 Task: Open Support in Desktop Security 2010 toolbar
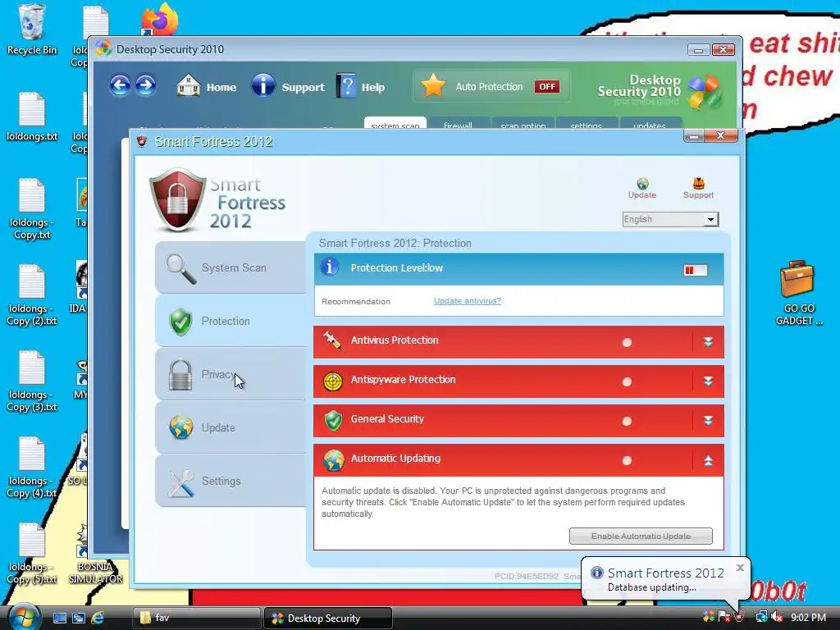coord(288,86)
